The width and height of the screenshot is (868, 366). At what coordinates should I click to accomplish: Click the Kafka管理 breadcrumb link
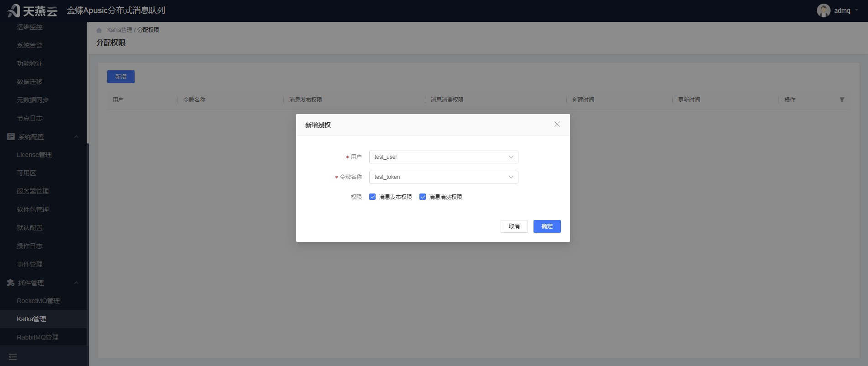coord(120,30)
